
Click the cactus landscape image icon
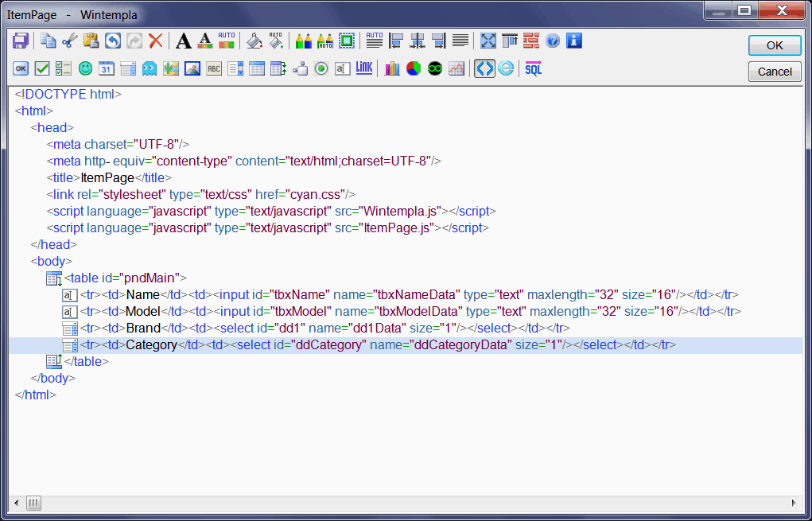pos(171,68)
